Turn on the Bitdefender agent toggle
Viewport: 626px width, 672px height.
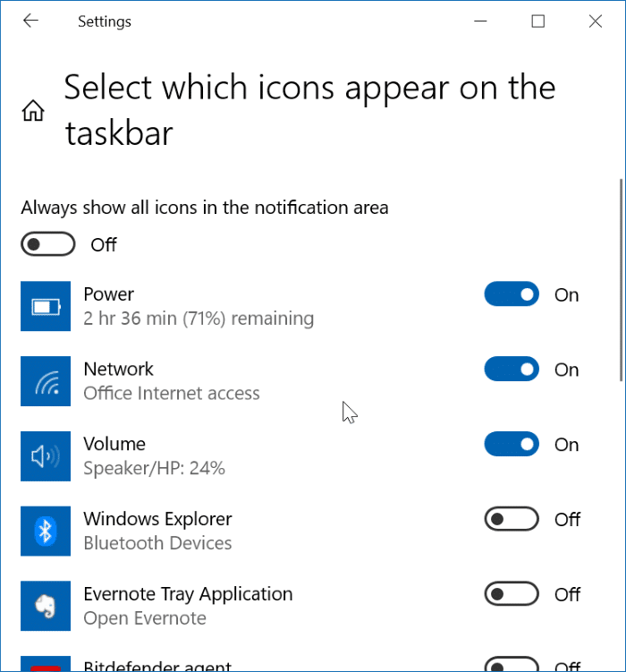pyautogui.click(x=512, y=666)
